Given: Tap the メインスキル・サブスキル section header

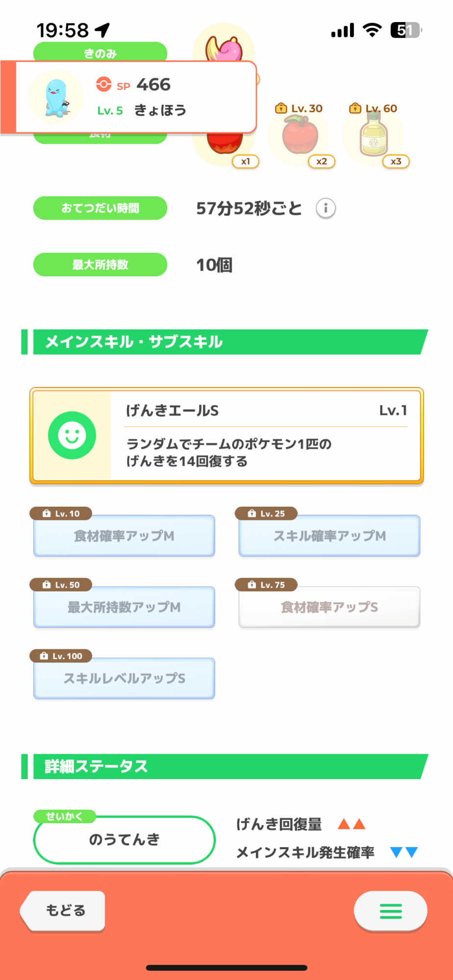Looking at the screenshot, I should (226, 342).
